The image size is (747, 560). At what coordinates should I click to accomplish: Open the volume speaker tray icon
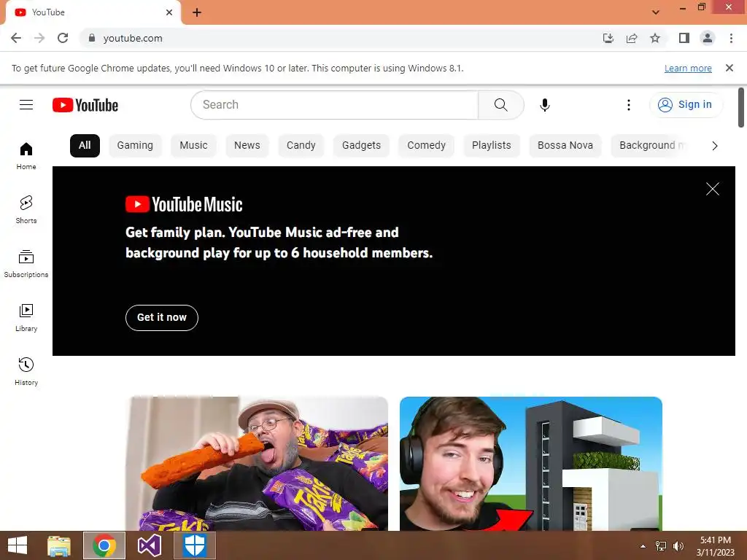pos(678,546)
